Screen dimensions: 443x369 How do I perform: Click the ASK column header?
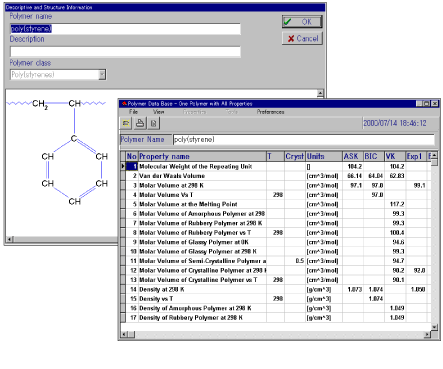coord(353,156)
